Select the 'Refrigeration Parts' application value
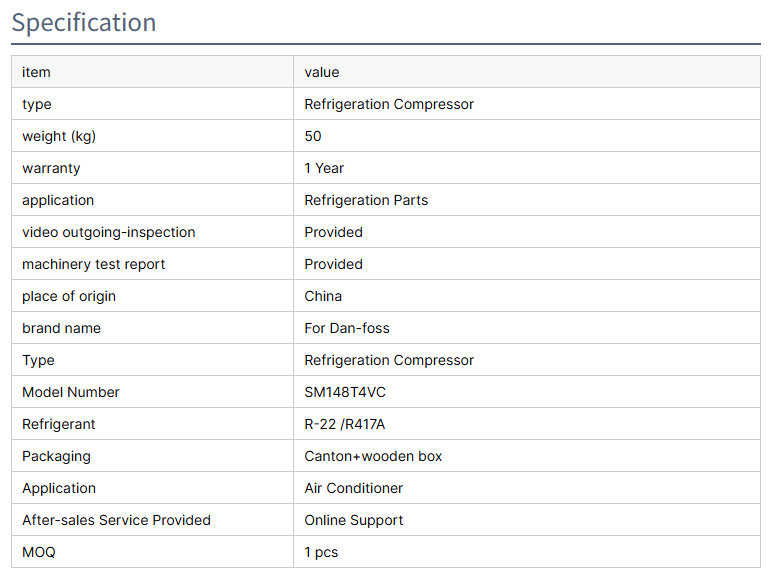 pos(366,200)
